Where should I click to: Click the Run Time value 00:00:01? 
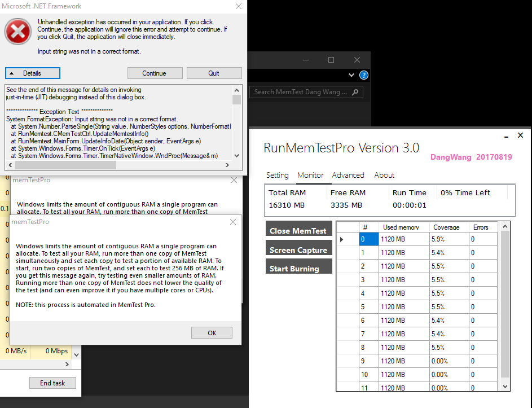coord(409,205)
